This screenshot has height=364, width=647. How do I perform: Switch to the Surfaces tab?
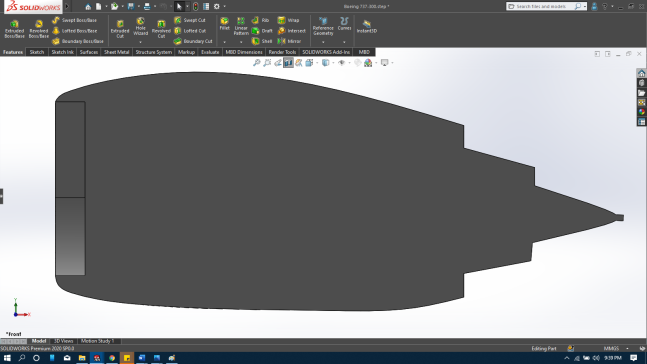pyautogui.click(x=89, y=52)
